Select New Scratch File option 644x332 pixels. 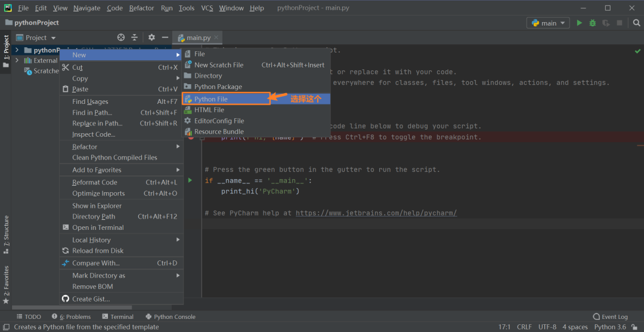click(256, 65)
